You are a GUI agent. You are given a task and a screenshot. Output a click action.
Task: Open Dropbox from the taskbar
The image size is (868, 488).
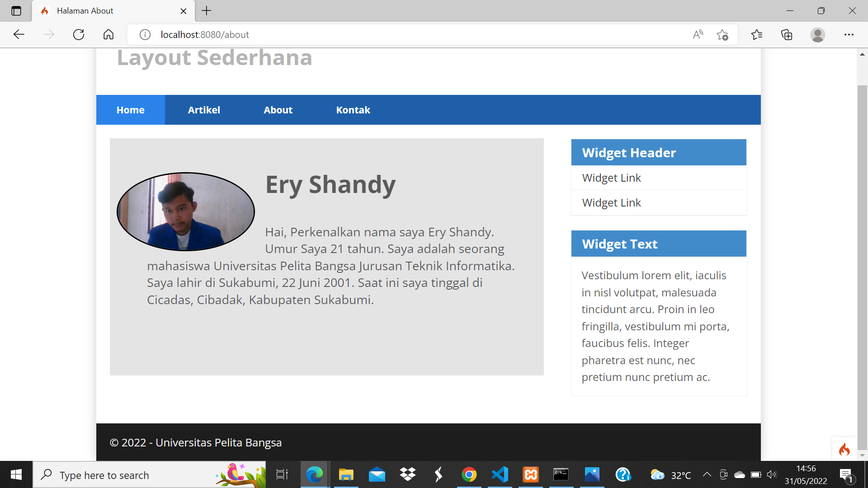pos(408,474)
